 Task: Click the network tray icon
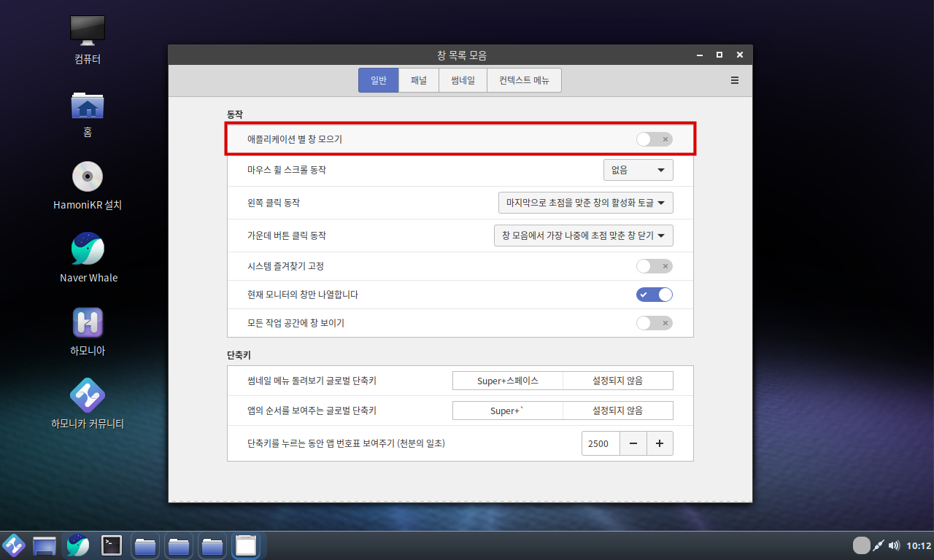click(x=879, y=545)
